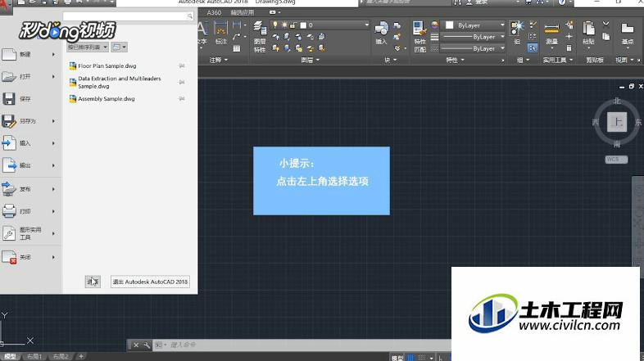The image size is (644, 361).
Task: Open the ByLayer color dropdown
Action: (x=502, y=25)
